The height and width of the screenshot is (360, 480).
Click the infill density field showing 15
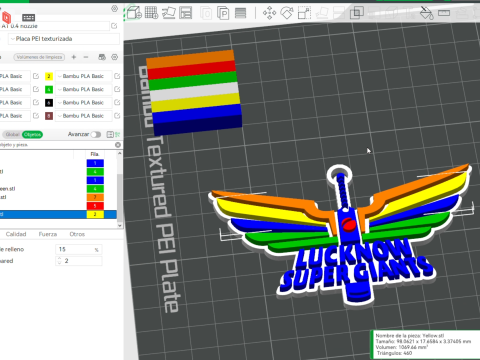79,249
